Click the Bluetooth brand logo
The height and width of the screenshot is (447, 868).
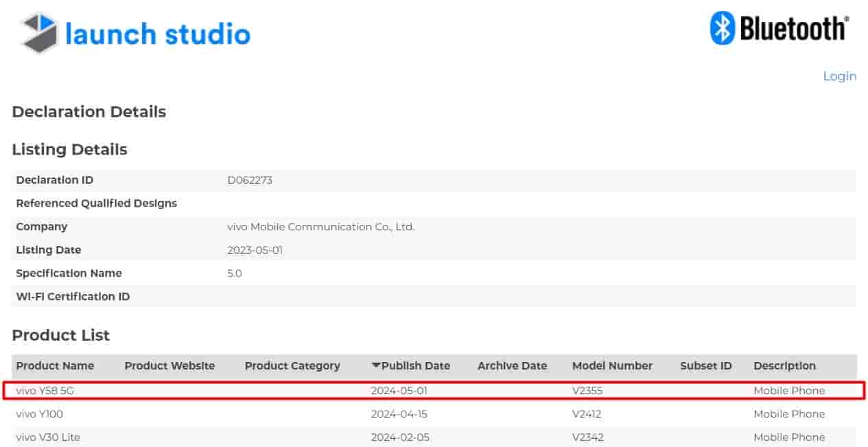(779, 29)
